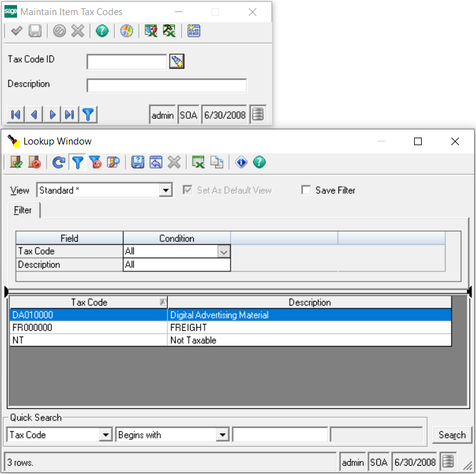Click the Save View floppy disk icon in Lookup toolbar
This screenshot has width=476, height=474.
138,163
